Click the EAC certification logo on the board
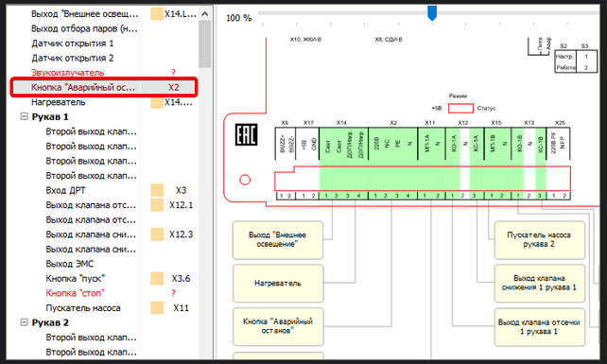The width and height of the screenshot is (607, 364). tap(246, 135)
